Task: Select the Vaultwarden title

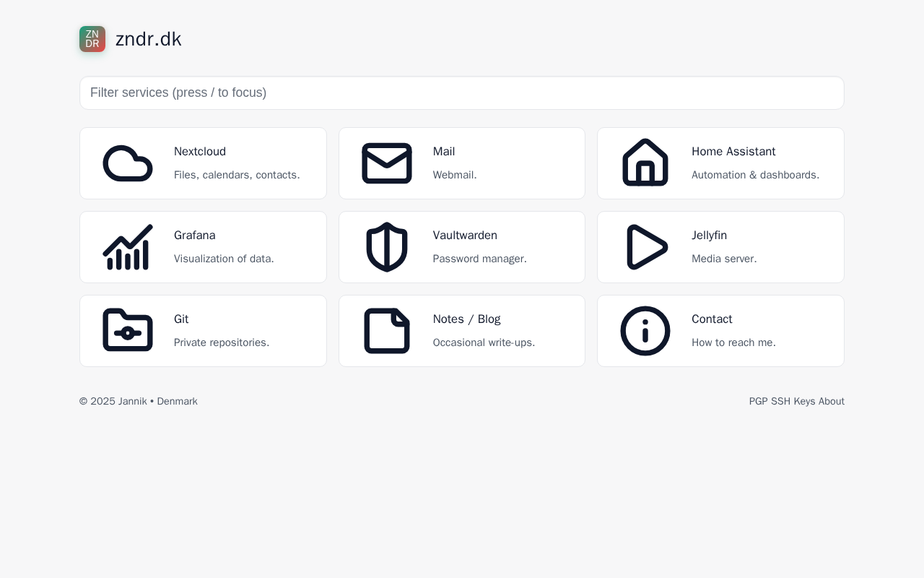Action: pos(465,236)
